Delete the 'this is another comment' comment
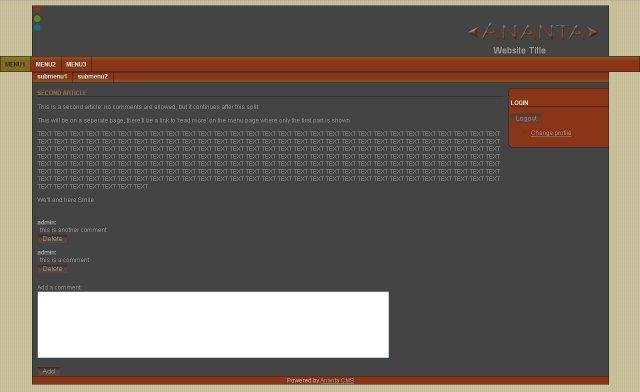The image size is (640, 392). pos(53,239)
